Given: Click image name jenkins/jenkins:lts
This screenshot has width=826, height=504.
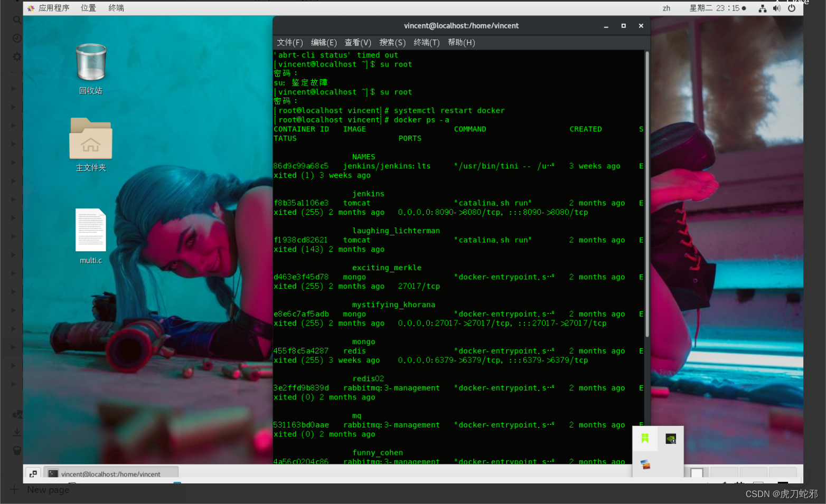Looking at the screenshot, I should [387, 166].
